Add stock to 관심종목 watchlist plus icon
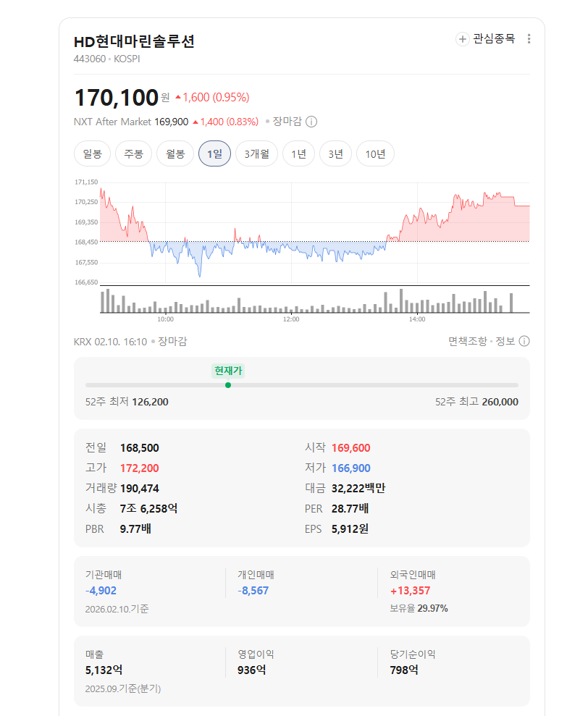Viewport: 588px width, 716px height. click(x=462, y=39)
